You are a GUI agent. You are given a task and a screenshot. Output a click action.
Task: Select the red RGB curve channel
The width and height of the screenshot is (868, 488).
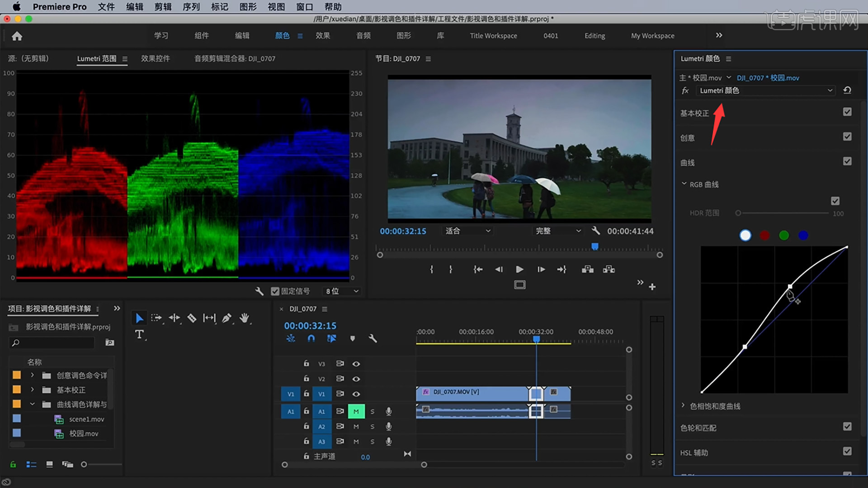[x=764, y=235]
